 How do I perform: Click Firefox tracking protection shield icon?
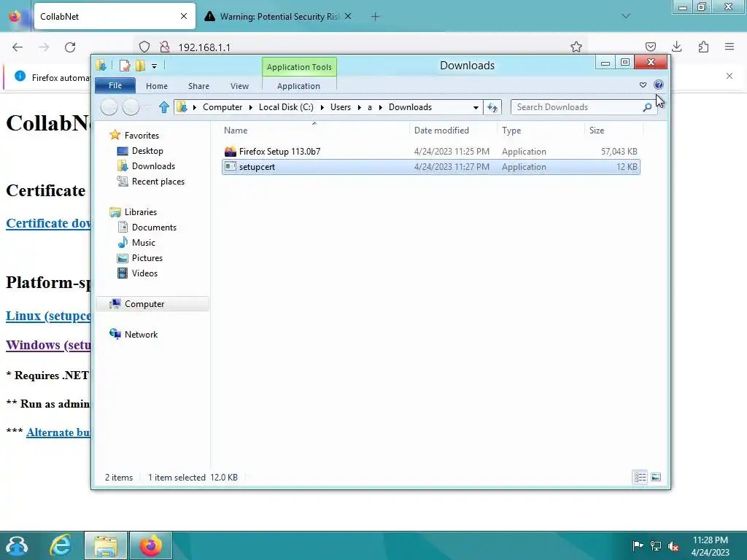[x=144, y=47]
